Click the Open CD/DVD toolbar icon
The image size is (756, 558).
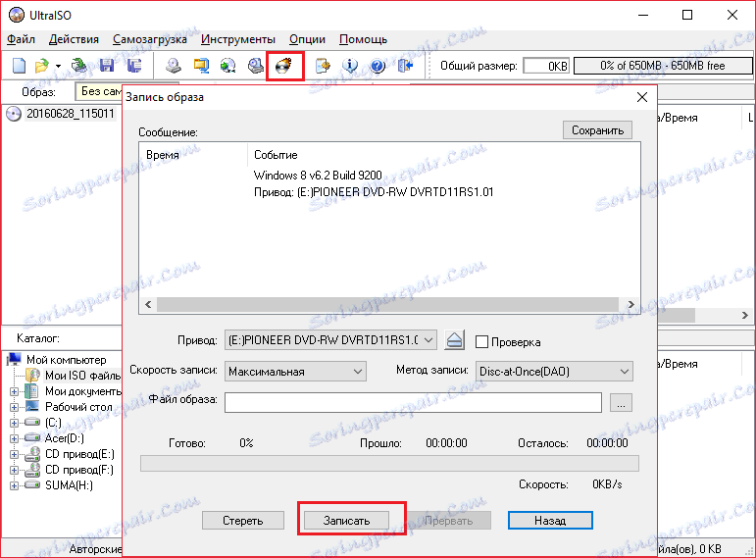click(x=79, y=65)
